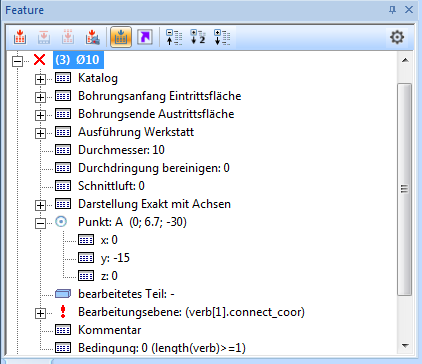Screen dimensions: 422x364
Task: Pin the Feature panel with the pushpin
Action: (393, 10)
